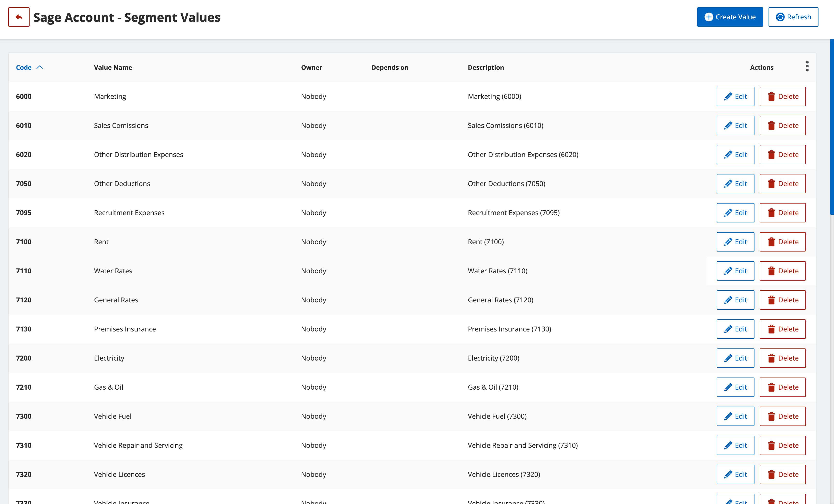
Task: Edit the Vehicle Repair and Servicing value
Action: pos(735,445)
